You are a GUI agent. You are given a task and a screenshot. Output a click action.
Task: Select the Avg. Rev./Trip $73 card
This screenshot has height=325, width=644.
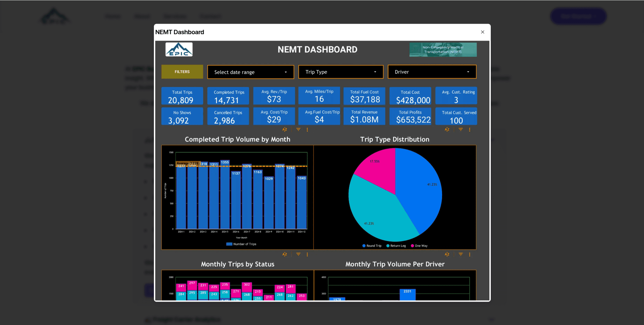(x=274, y=96)
